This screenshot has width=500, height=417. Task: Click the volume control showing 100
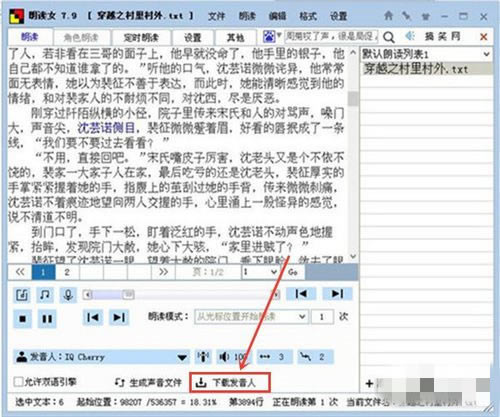tap(233, 357)
